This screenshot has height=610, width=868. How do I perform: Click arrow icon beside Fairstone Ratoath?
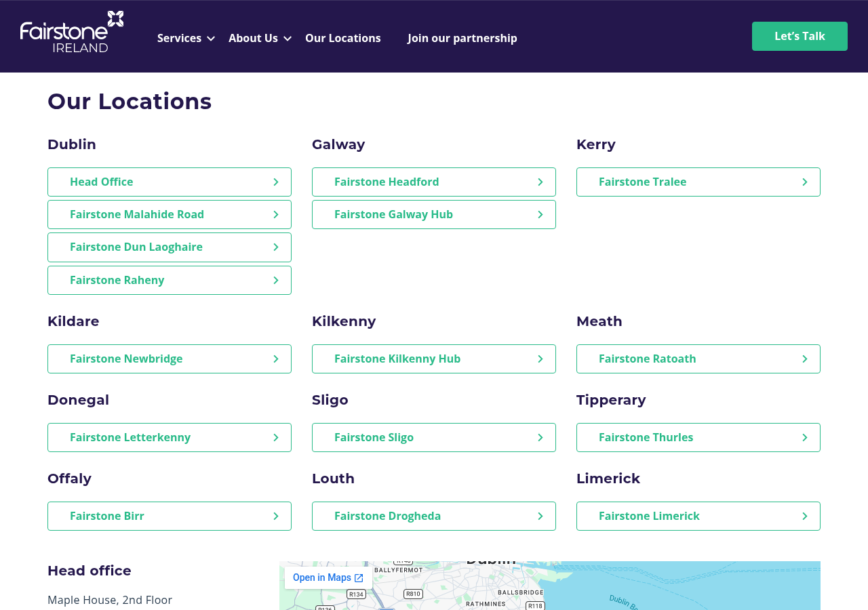[805, 359]
